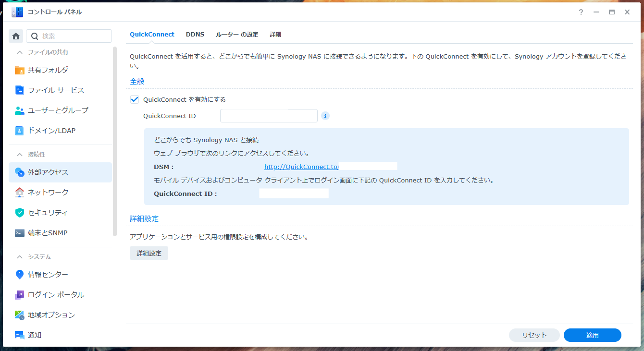The height and width of the screenshot is (351, 644).
Task: Switch to the QuickConnect tab
Action: [152, 35]
